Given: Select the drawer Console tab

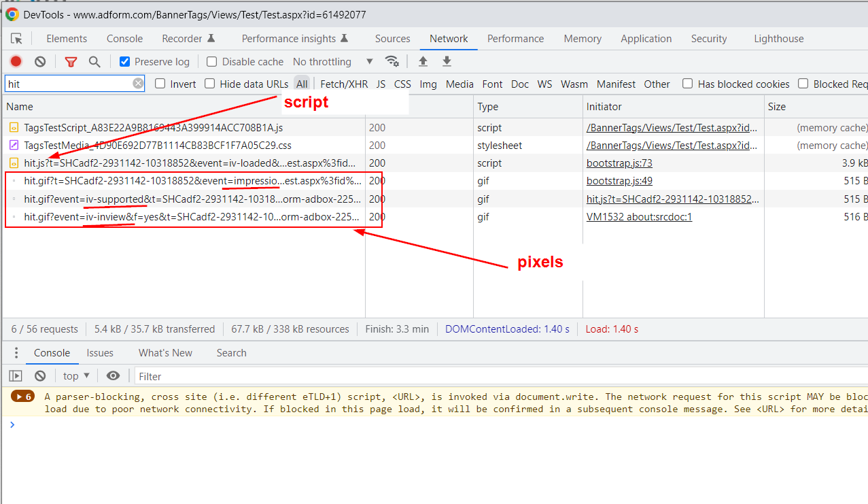Looking at the screenshot, I should click(52, 353).
